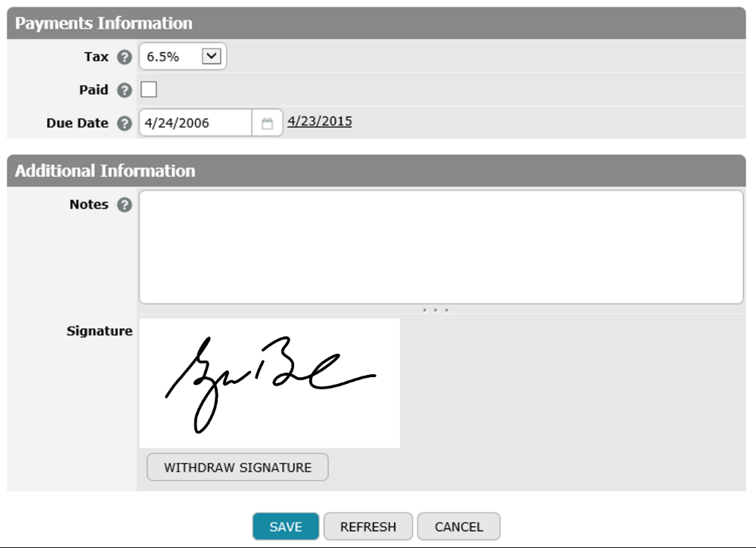The height and width of the screenshot is (548, 756).
Task: Click the signature image
Action: [270, 383]
